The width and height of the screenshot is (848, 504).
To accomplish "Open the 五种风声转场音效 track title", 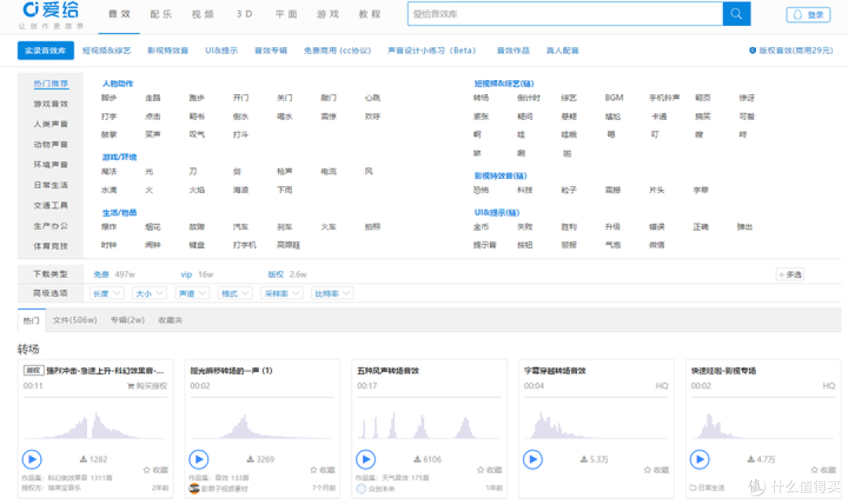I will pos(388,371).
